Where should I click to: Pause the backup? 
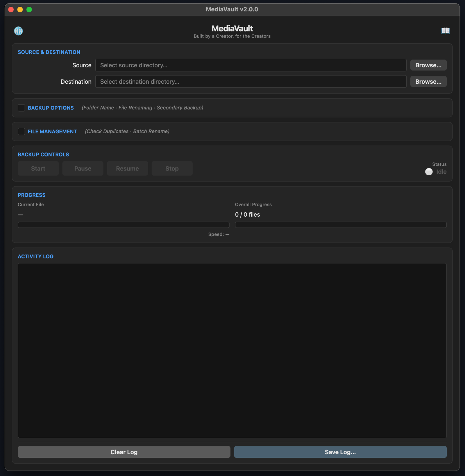[x=83, y=168]
